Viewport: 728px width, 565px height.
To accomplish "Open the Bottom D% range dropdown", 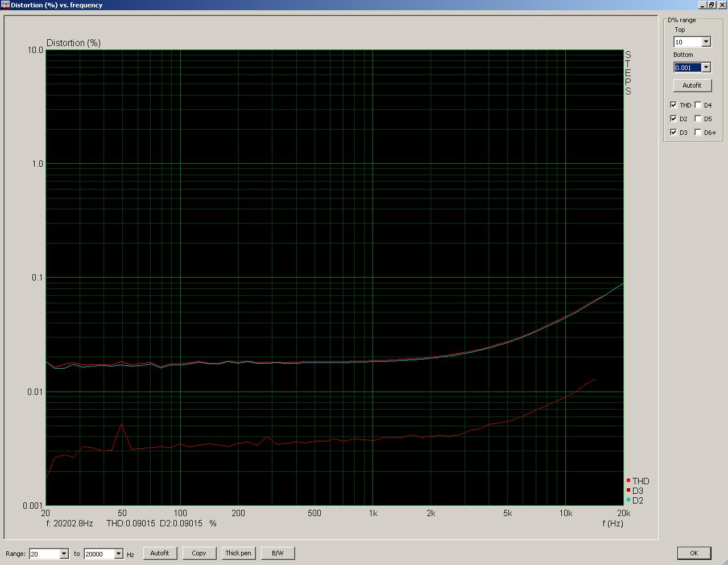I will point(706,68).
